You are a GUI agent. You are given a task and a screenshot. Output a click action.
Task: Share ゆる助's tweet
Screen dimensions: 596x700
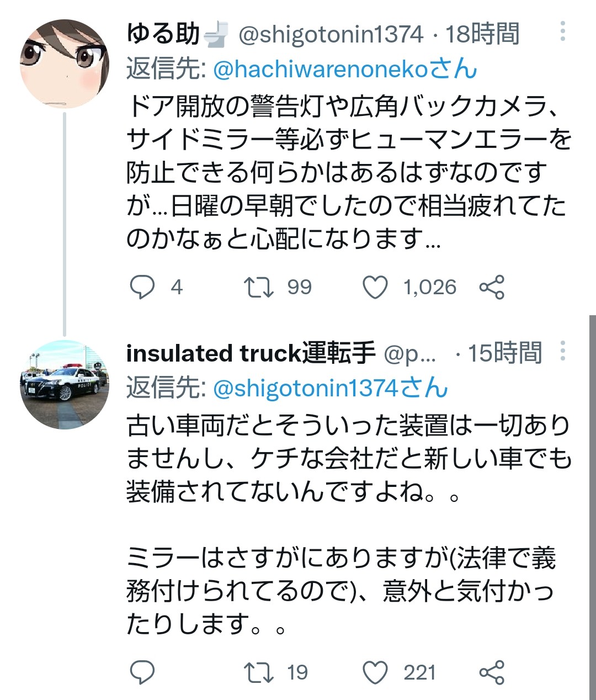point(492,287)
